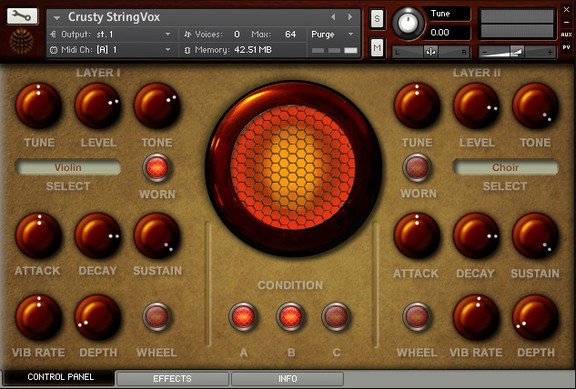Click the Layer II VIB RATE knob
Image resolution: width=576 pixels, height=389 pixels.
click(476, 317)
